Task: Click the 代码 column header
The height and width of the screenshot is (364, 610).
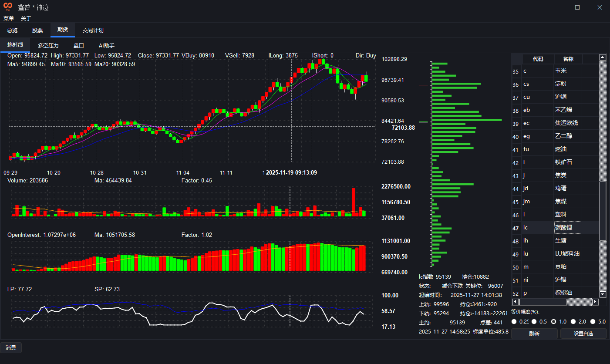Action: tap(538, 59)
